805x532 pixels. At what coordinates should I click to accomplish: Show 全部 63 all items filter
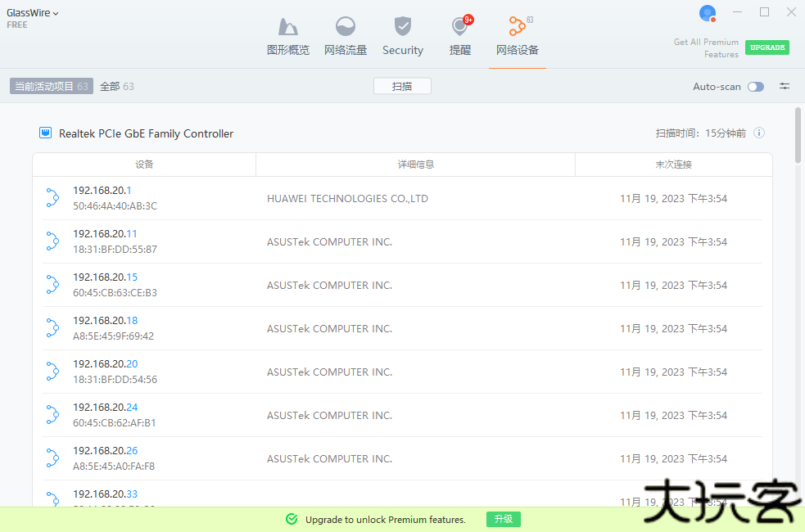tap(117, 86)
